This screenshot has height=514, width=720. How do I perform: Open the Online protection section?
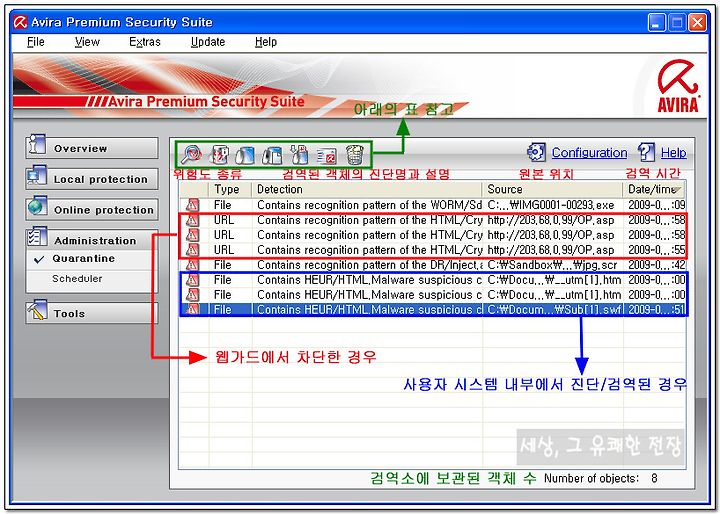[92, 209]
